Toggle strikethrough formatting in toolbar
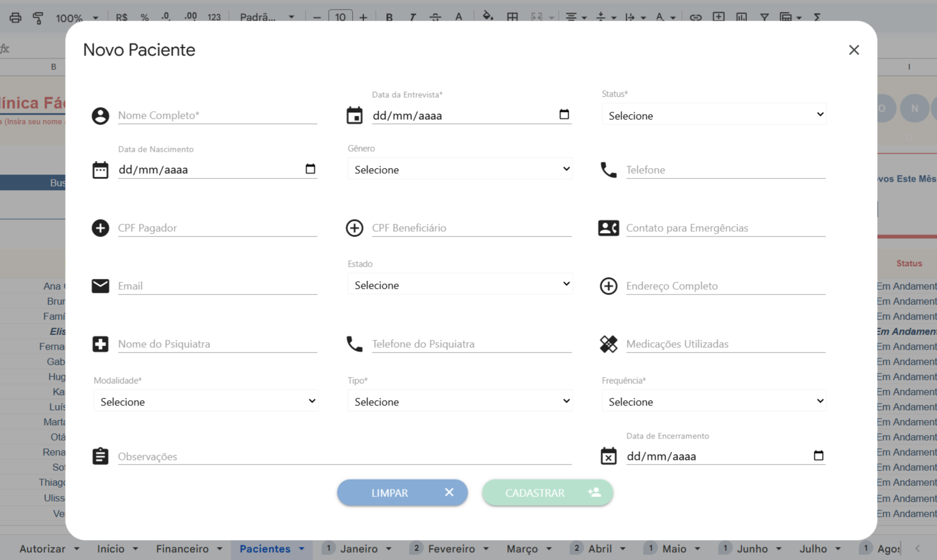The height and width of the screenshot is (560, 937). [435, 17]
